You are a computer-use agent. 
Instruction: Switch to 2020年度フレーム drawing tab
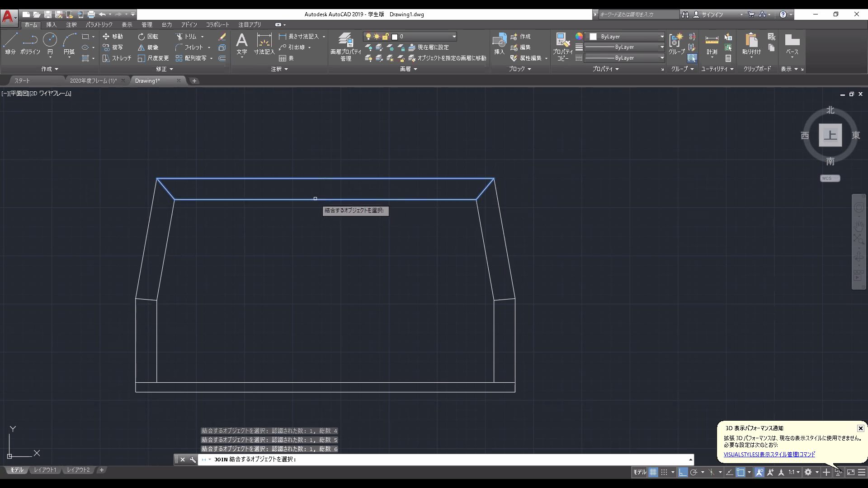point(93,81)
